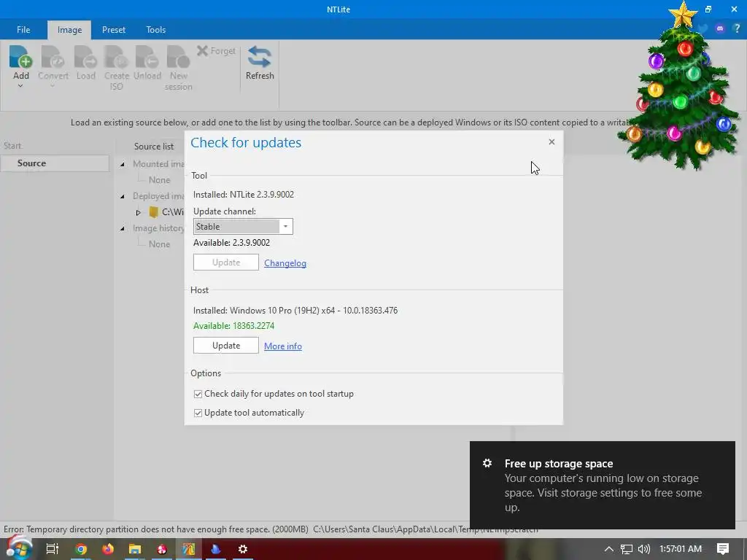Open the Discord link icon

coord(720,29)
